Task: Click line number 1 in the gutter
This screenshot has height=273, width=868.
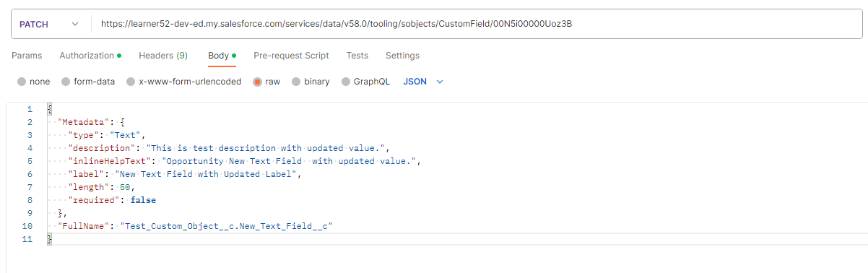Action: click(30, 109)
